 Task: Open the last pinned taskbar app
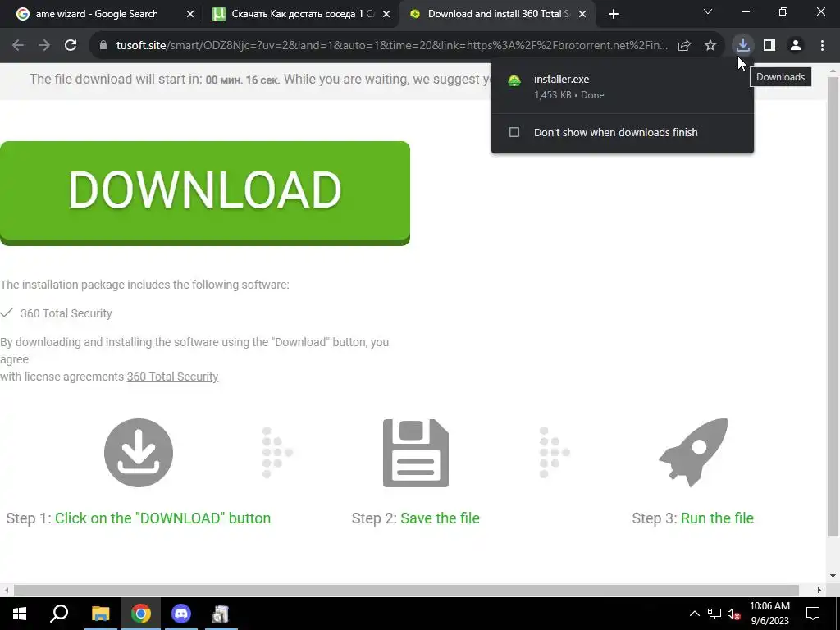point(220,614)
